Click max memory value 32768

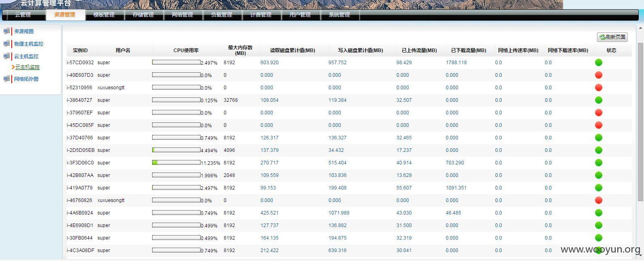[x=231, y=100]
